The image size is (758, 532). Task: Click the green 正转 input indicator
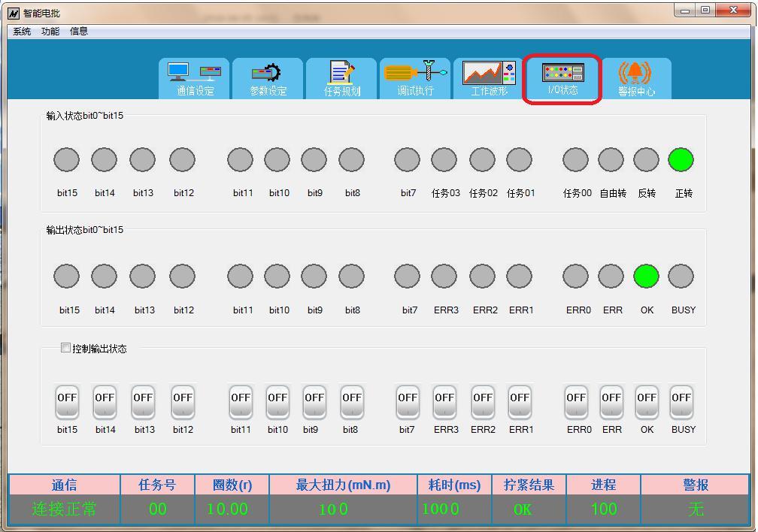[681, 159]
